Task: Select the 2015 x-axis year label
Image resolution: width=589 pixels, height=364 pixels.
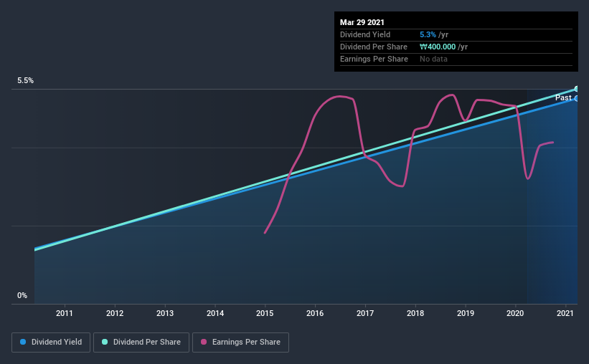Action: pyautogui.click(x=265, y=313)
